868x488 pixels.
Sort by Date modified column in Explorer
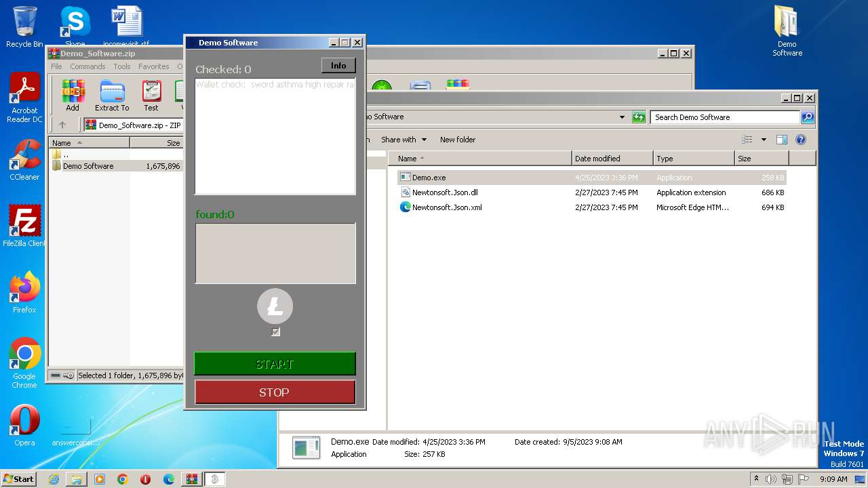[x=612, y=159]
